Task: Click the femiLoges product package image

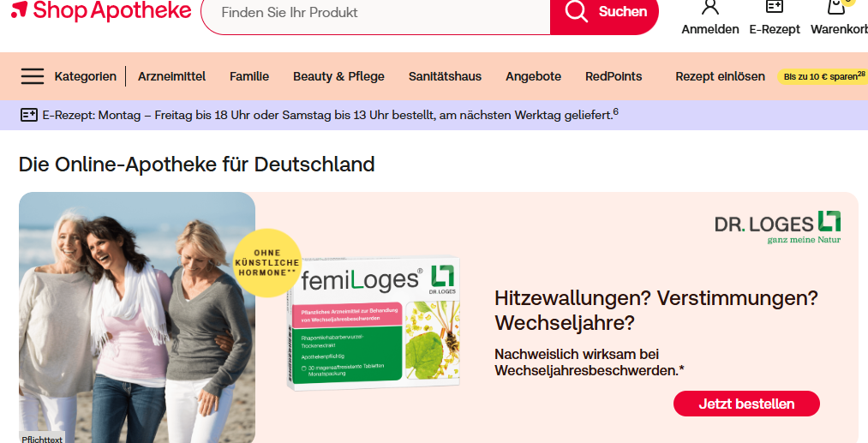Action: 373,323
